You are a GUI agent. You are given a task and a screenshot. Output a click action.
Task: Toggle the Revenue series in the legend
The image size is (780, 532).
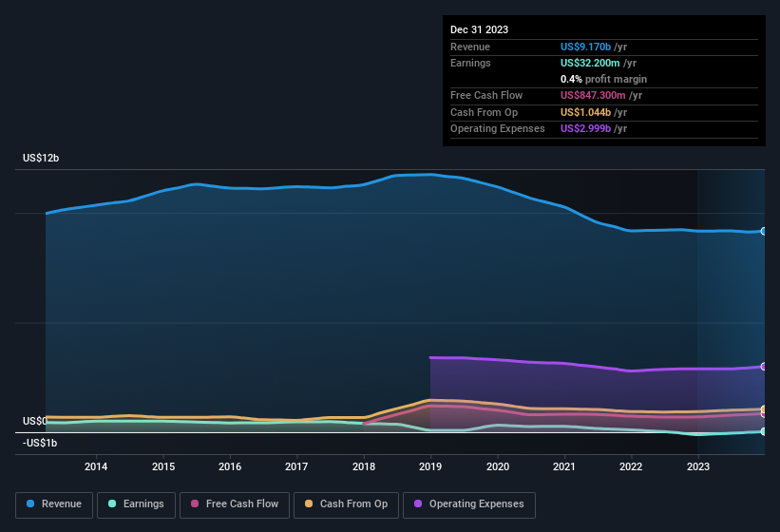point(55,504)
